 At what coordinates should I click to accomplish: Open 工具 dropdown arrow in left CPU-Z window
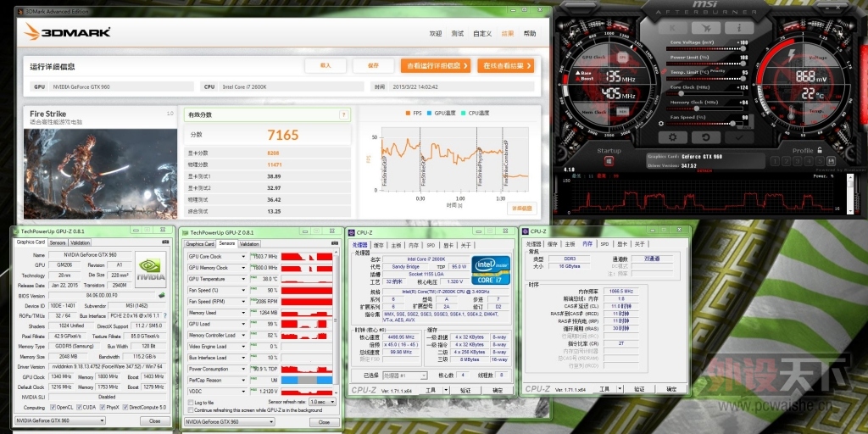[446, 390]
